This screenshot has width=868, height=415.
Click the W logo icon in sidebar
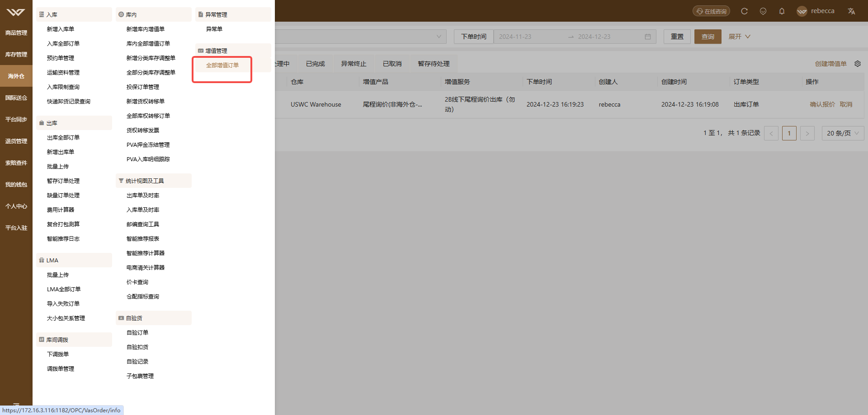coord(16,12)
